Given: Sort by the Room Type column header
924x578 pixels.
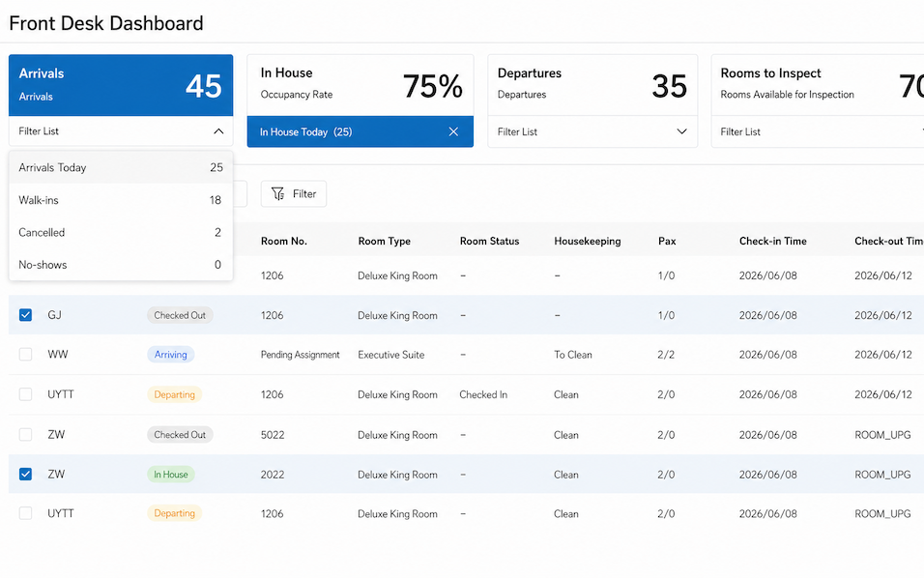Looking at the screenshot, I should [x=385, y=241].
